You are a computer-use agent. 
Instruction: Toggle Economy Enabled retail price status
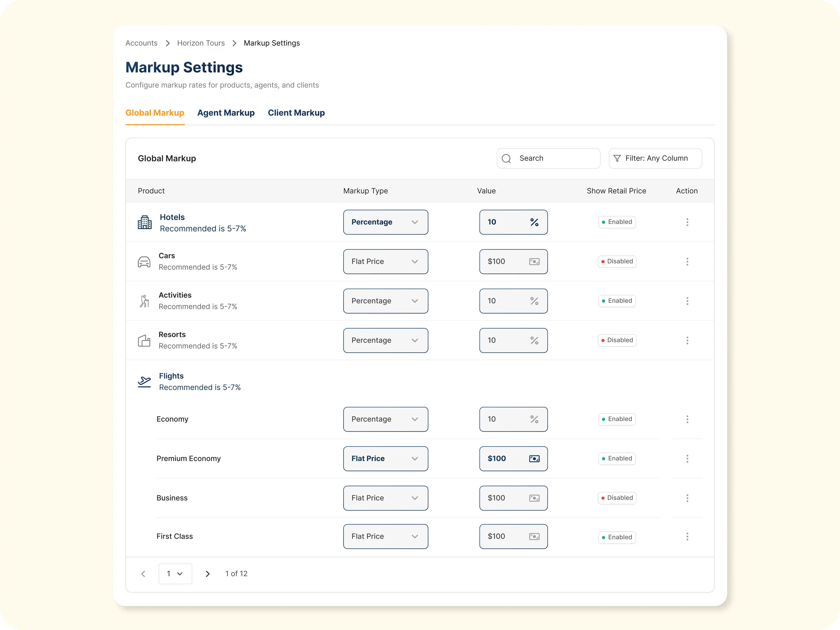pyautogui.click(x=617, y=419)
